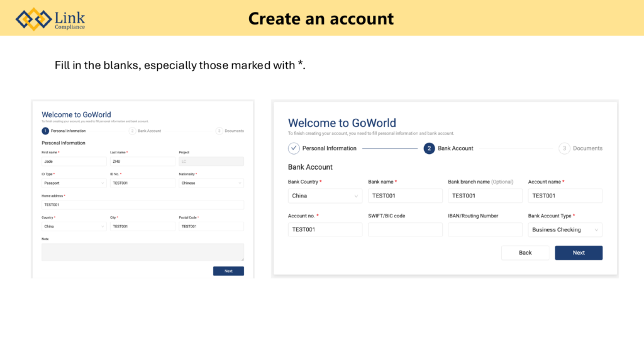Click the completed Personal Information checkmark circle

294,148
